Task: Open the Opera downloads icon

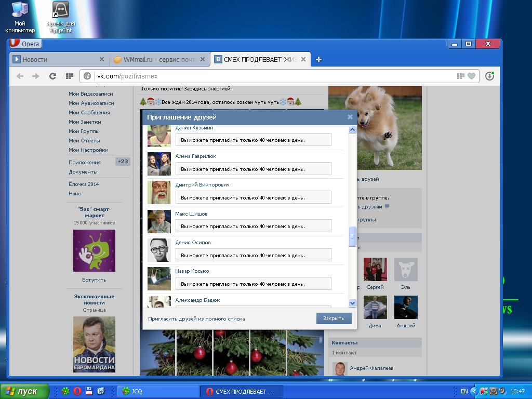Action: click(489, 76)
